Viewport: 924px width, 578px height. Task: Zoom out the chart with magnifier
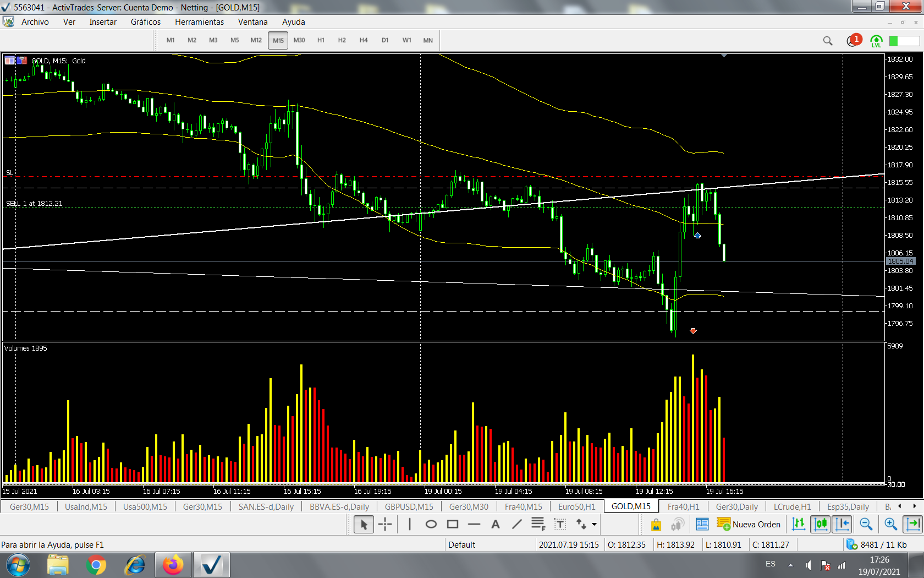coord(866,525)
